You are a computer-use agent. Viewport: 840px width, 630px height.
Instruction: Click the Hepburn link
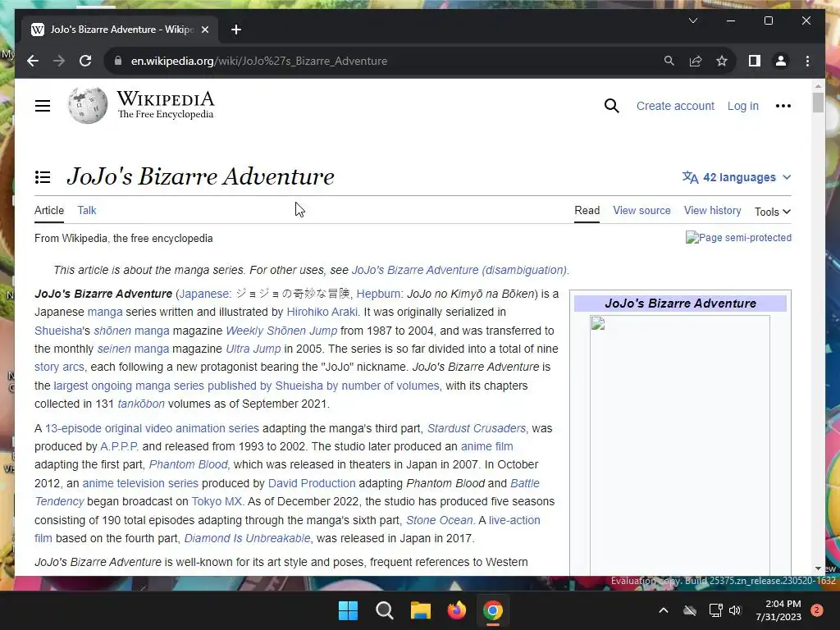[379, 294]
